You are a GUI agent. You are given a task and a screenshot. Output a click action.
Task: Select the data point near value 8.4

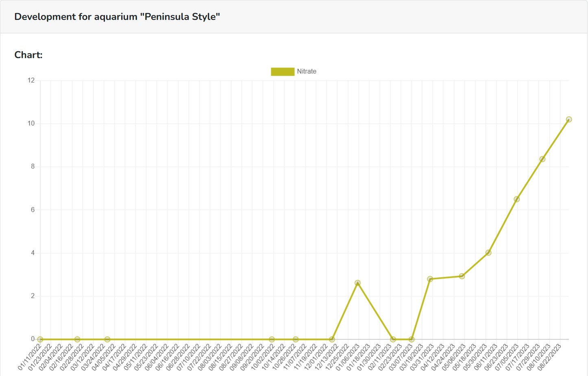pos(542,159)
